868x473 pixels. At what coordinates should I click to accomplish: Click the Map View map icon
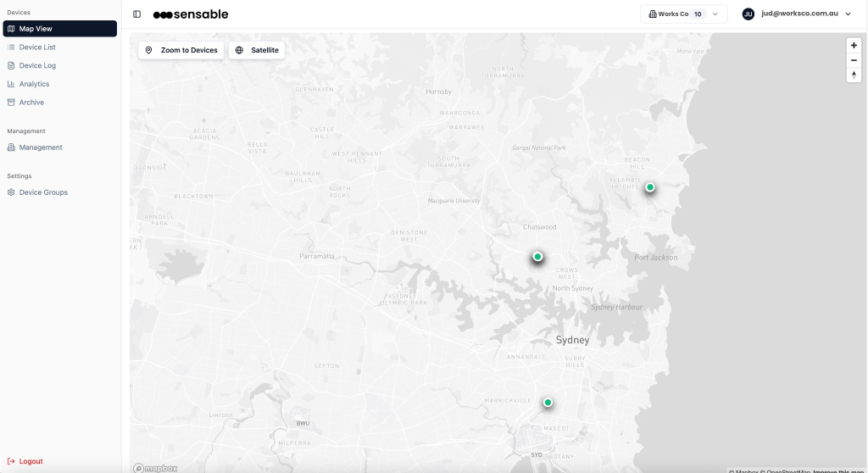(x=11, y=29)
